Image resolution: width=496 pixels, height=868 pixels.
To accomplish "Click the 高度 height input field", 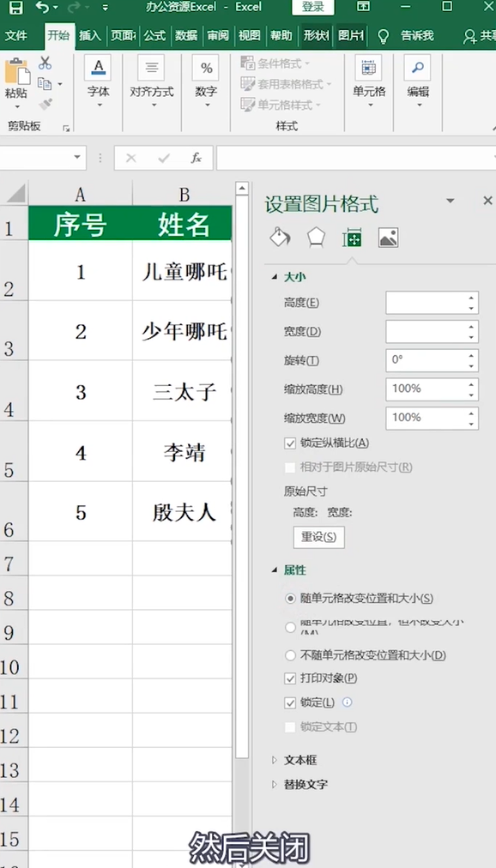I will [x=432, y=303].
